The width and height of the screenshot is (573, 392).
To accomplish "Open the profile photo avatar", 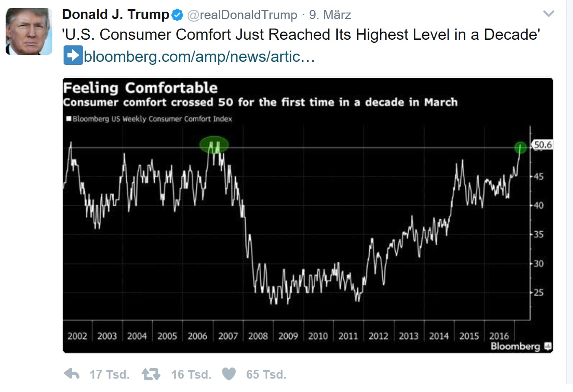I will [x=29, y=32].
